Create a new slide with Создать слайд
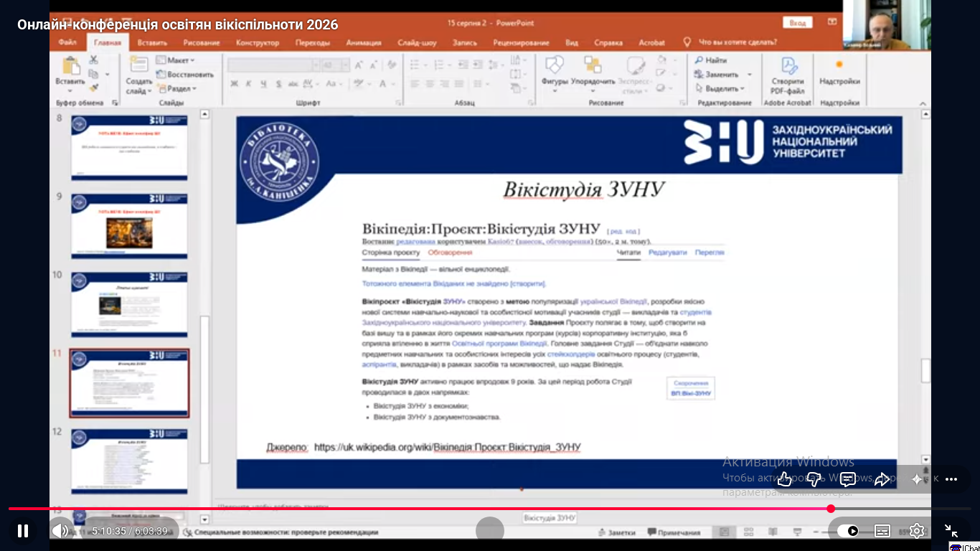This screenshot has height=551, width=980. pos(138,74)
